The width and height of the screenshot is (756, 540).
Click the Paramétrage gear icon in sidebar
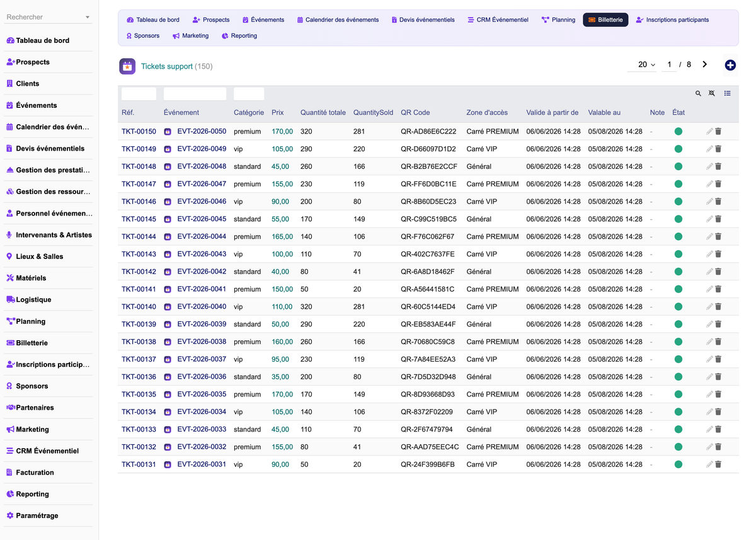pos(10,515)
